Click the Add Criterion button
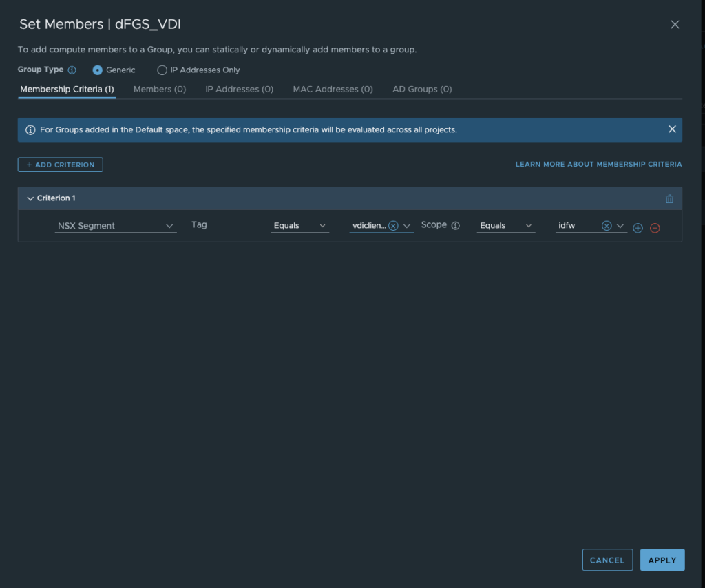The height and width of the screenshot is (588, 705). (61, 165)
